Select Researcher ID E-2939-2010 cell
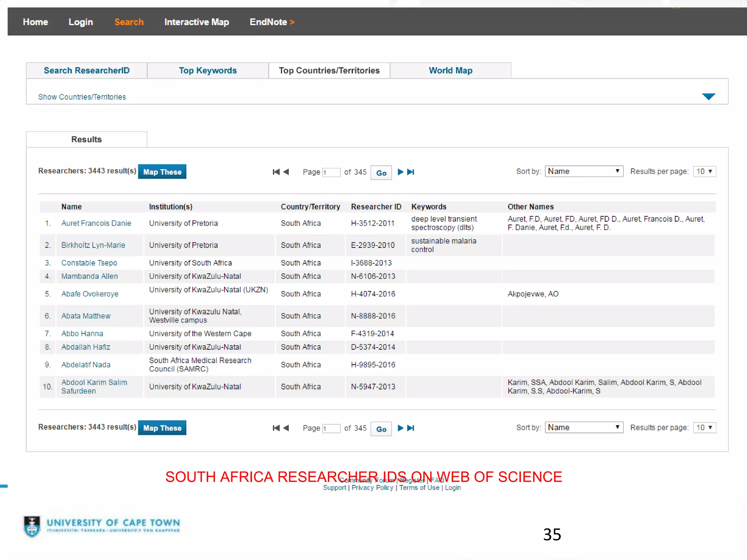This screenshot has height=560, width=747. (x=373, y=245)
